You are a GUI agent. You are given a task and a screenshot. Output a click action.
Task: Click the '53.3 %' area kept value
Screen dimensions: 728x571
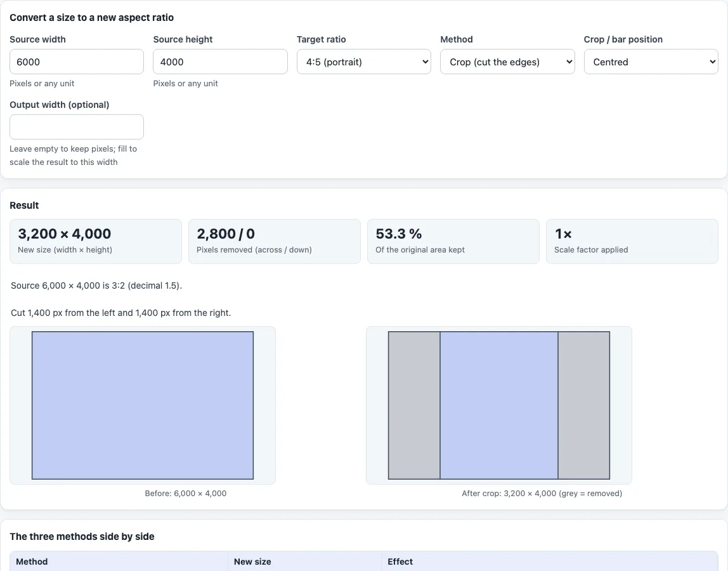click(x=398, y=233)
